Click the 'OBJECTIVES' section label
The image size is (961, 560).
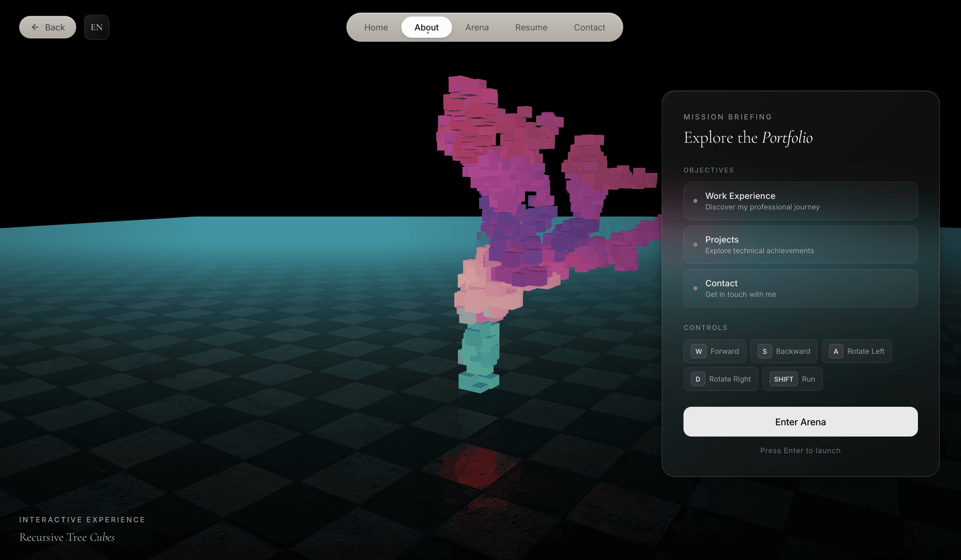(x=709, y=170)
